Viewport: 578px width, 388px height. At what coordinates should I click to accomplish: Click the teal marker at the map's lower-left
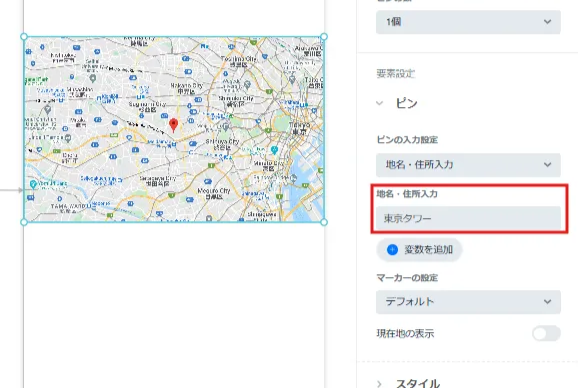click(x=33, y=184)
